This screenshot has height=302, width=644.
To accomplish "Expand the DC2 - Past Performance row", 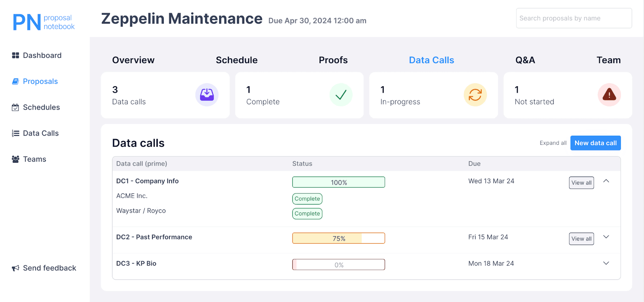I will click(606, 237).
